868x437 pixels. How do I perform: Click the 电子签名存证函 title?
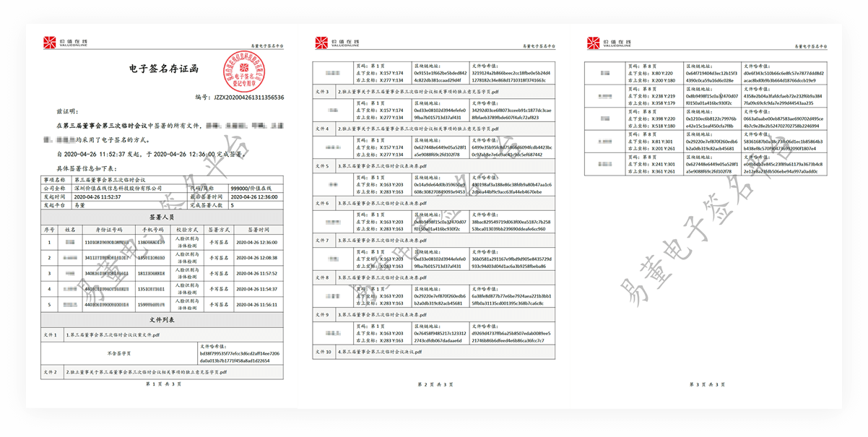click(x=163, y=69)
